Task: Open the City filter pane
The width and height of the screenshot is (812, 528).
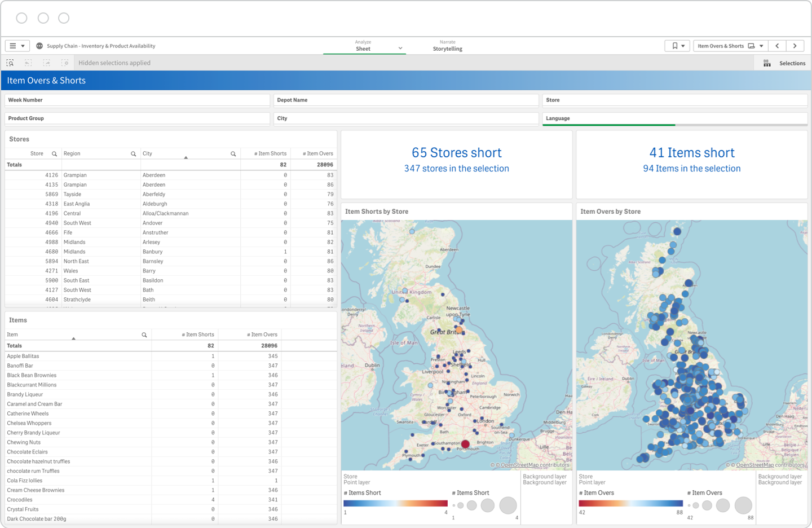Action: pos(406,118)
